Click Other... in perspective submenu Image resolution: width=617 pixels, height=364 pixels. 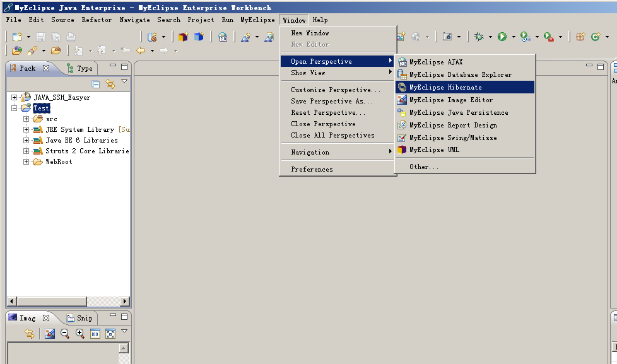point(423,167)
